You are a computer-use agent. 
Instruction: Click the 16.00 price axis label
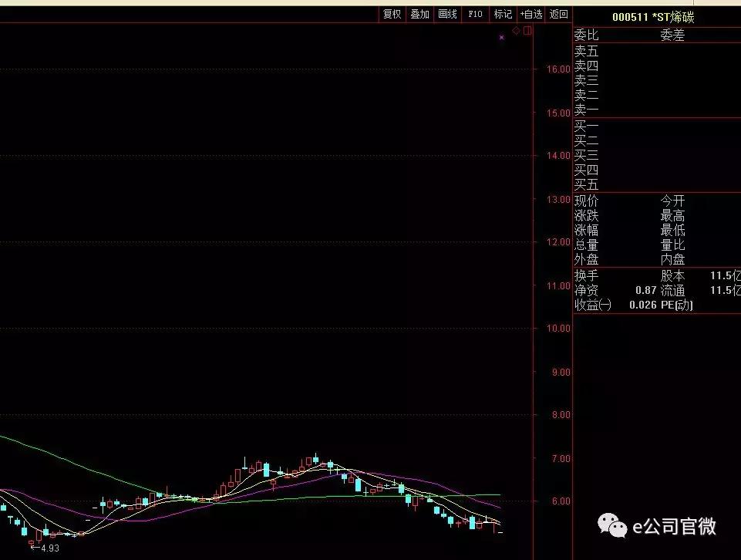click(x=557, y=69)
